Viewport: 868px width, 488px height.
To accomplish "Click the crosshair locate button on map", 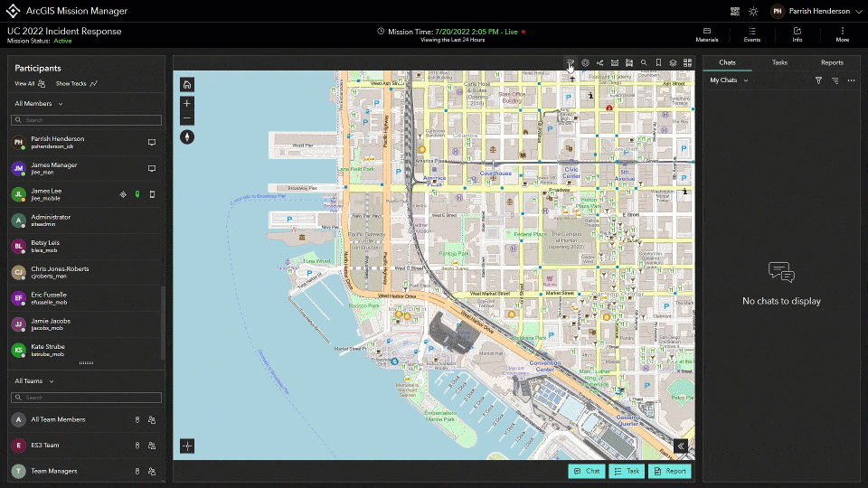I will coord(187,446).
